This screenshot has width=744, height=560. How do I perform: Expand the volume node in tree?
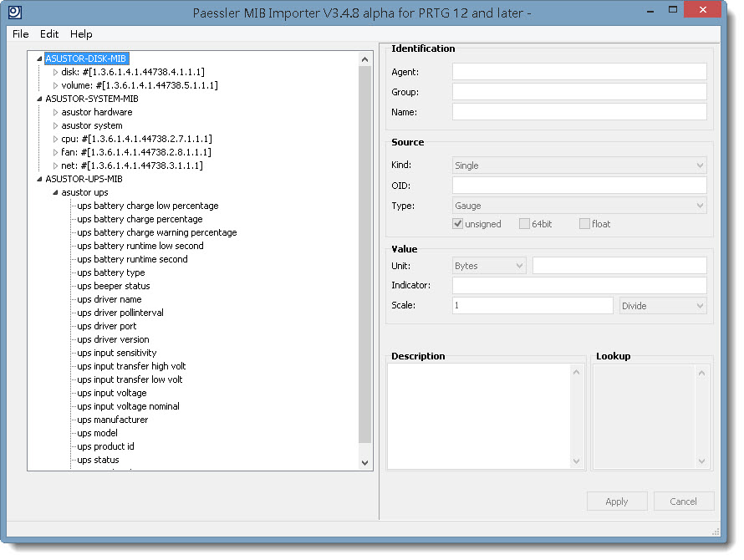pos(55,85)
